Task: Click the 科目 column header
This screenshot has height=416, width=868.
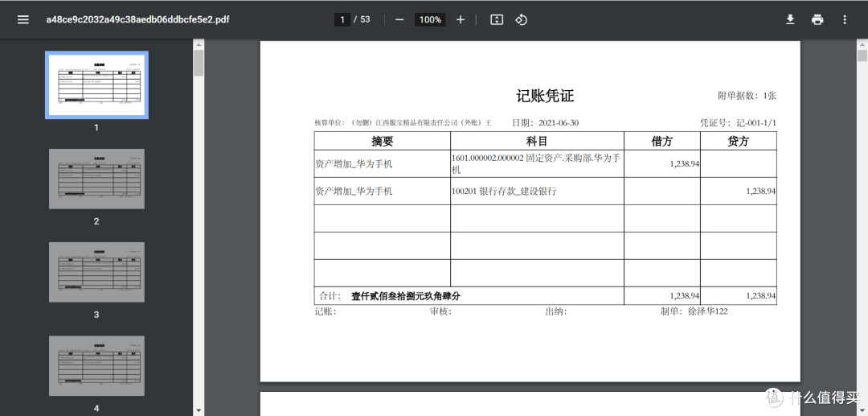Action: (x=537, y=142)
